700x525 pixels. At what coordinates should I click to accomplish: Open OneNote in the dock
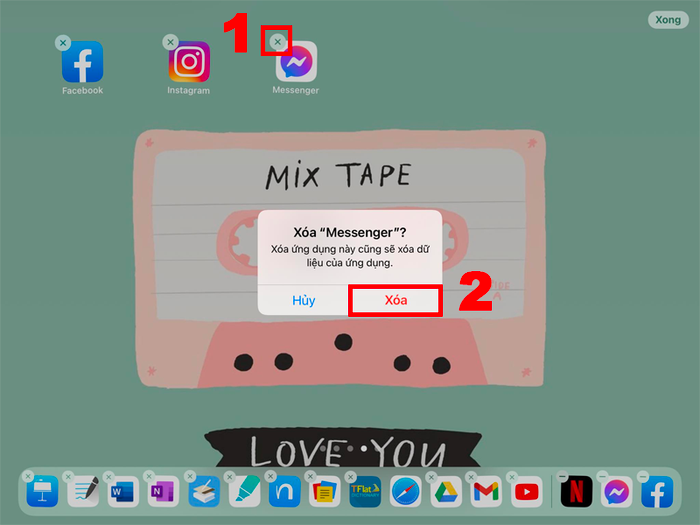[163, 491]
